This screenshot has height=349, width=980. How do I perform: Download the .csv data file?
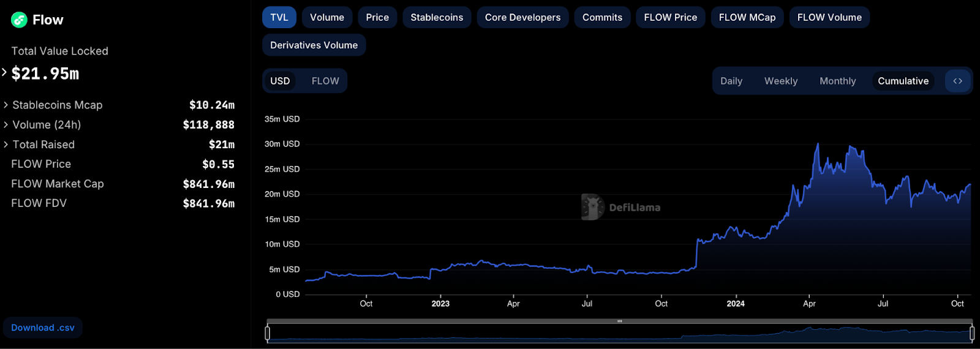(x=43, y=328)
